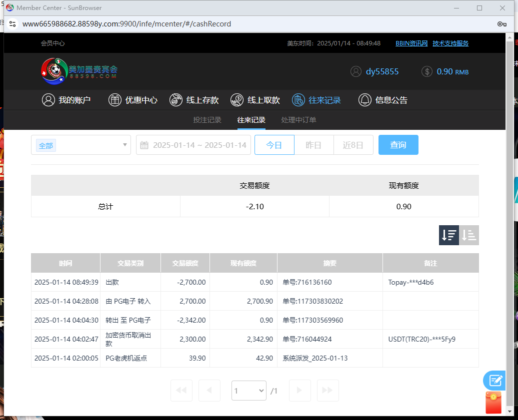Click the key icon in the address bar
518x420 pixels.
pyautogui.click(x=501, y=23)
